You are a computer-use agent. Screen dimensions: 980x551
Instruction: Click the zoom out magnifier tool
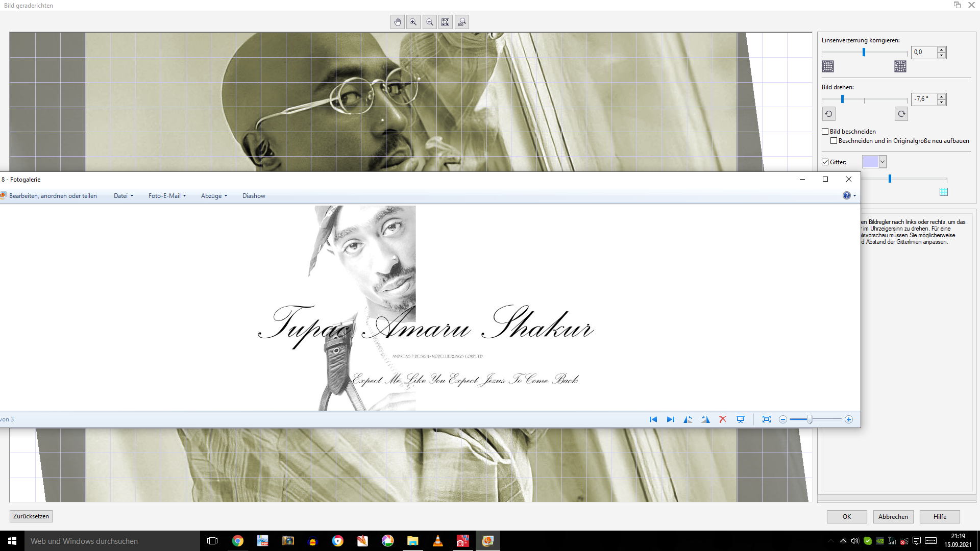[430, 22]
